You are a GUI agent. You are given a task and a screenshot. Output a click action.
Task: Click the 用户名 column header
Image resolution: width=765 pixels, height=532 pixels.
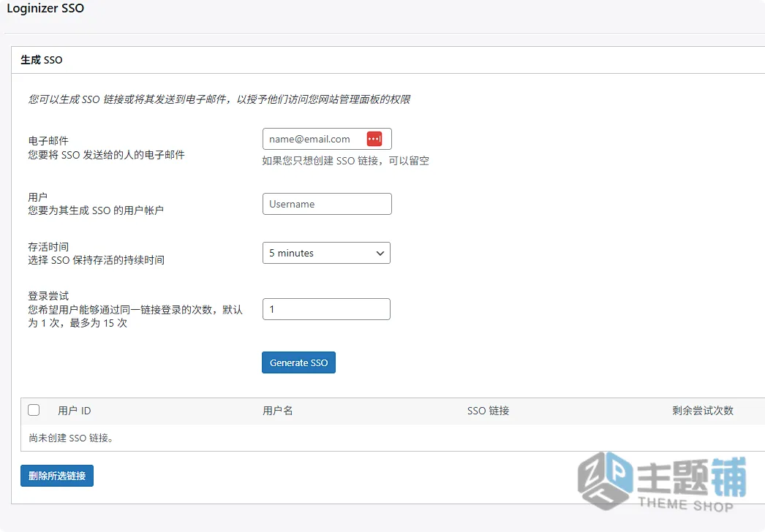278,411
